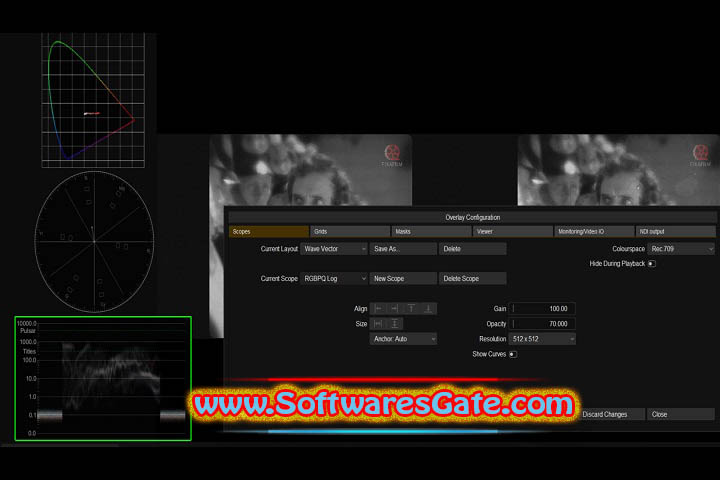Select the circular vectorscope overlay
Image resolution: width=720 pixels, height=480 pixels.
point(94,242)
